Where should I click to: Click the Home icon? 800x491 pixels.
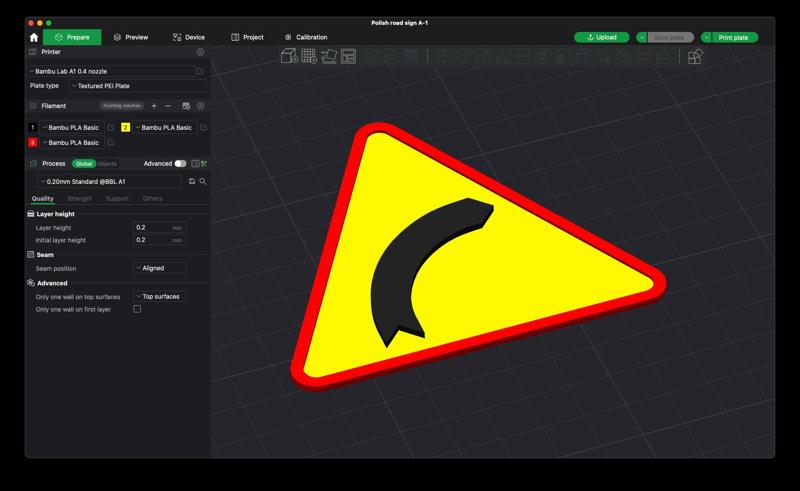pos(34,37)
